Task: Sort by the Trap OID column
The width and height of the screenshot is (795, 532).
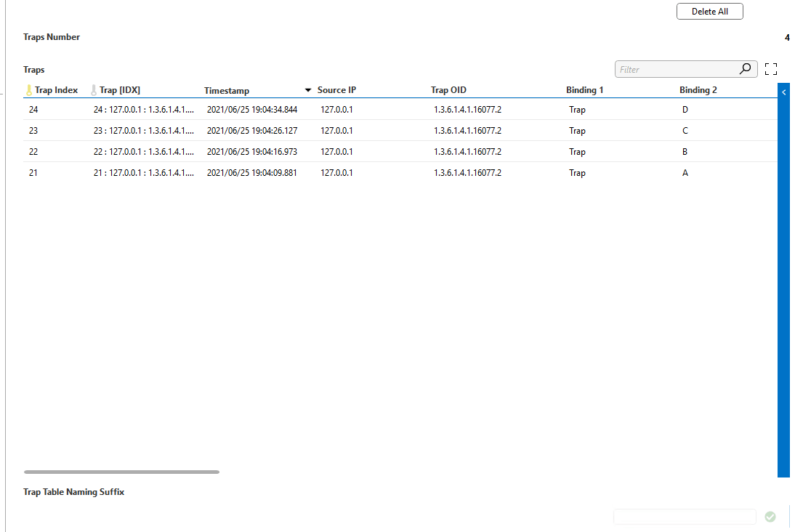Action: click(x=448, y=90)
